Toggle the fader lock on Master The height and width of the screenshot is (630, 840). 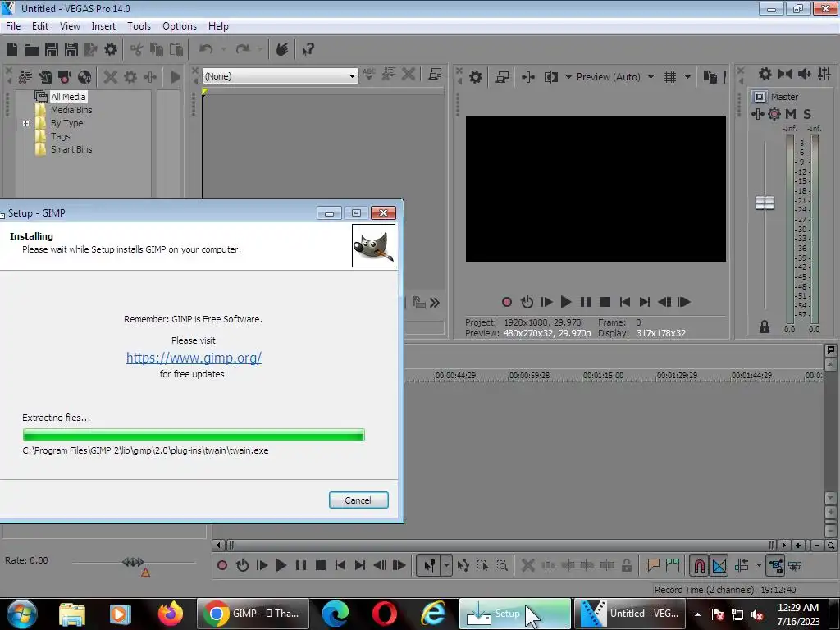coord(765,326)
